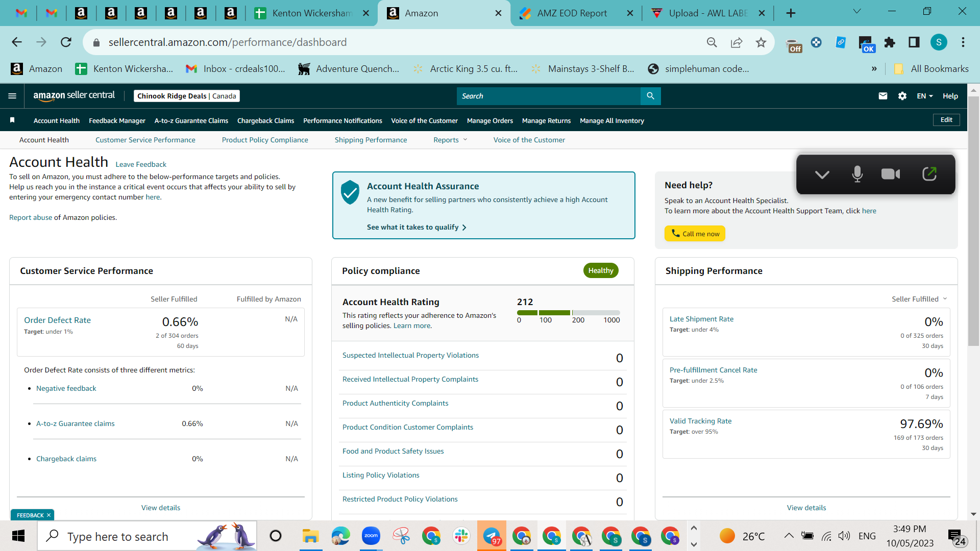Go back using the browser back arrow
This screenshot has width=980, height=551.
click(x=17, y=42)
